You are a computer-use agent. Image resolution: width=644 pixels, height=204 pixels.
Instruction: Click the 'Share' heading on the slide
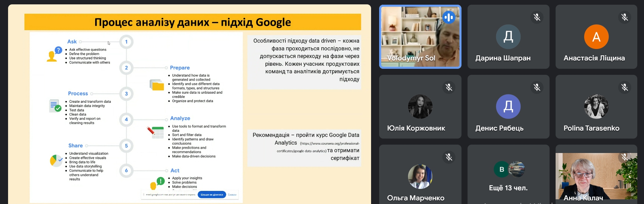(x=76, y=146)
